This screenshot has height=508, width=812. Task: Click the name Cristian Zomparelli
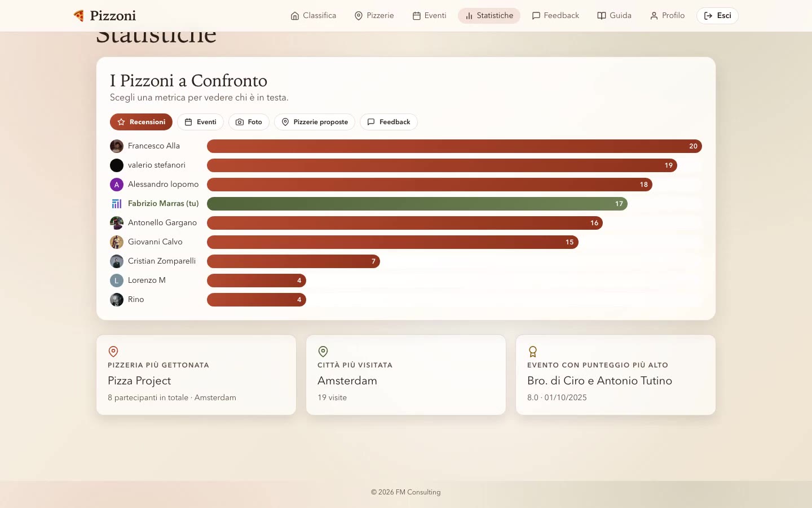[162, 261]
